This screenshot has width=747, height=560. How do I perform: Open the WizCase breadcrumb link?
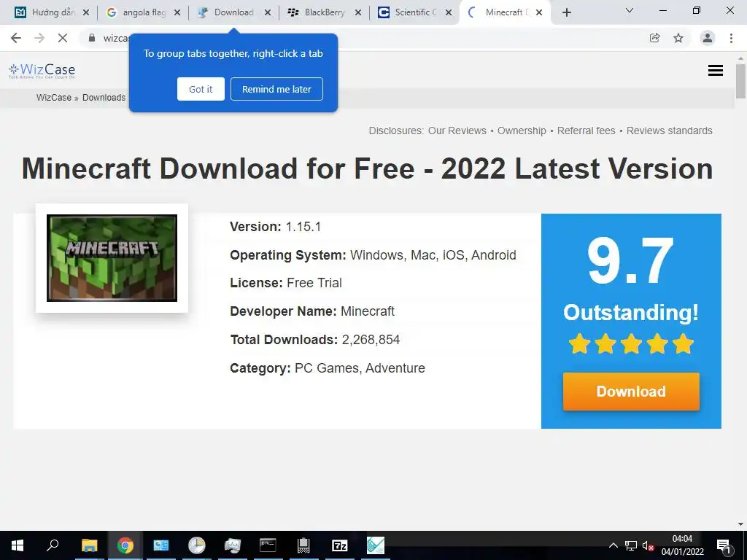point(54,98)
